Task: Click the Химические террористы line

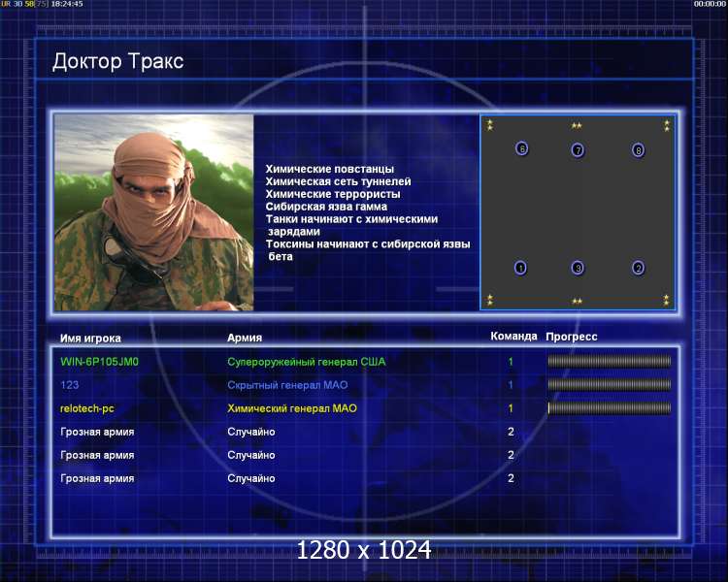Action: click(x=333, y=194)
